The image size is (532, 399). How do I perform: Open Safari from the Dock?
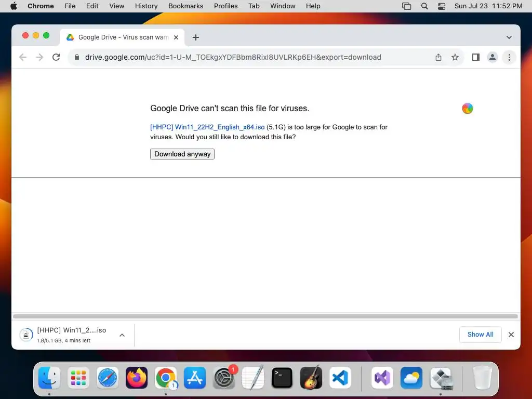[108, 378]
